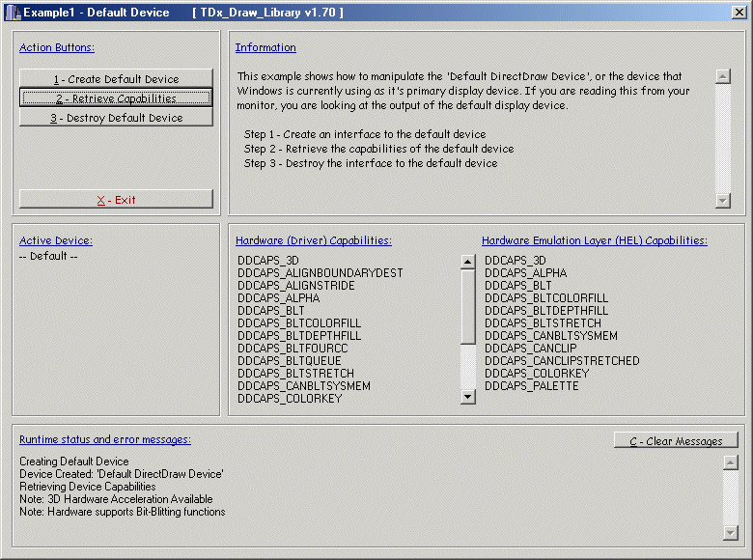Click the up arrow of the Hardware Capabilities list
Viewport: 753px width, 560px height.
[468, 262]
